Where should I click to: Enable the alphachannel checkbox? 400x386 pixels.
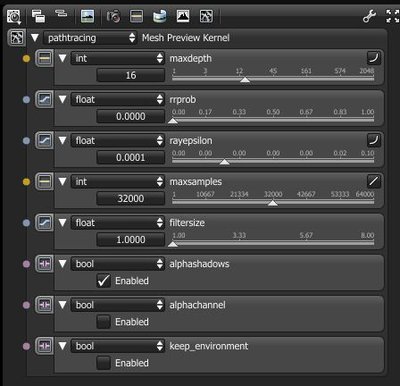click(x=103, y=322)
